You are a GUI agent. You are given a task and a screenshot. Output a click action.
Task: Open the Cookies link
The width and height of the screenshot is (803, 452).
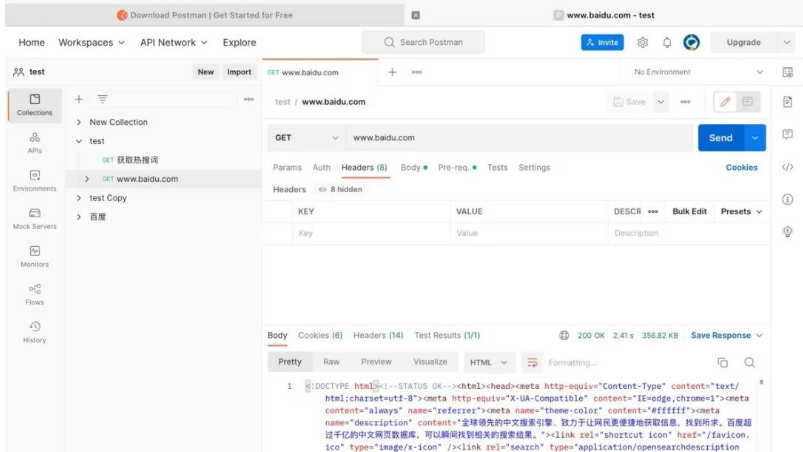741,167
